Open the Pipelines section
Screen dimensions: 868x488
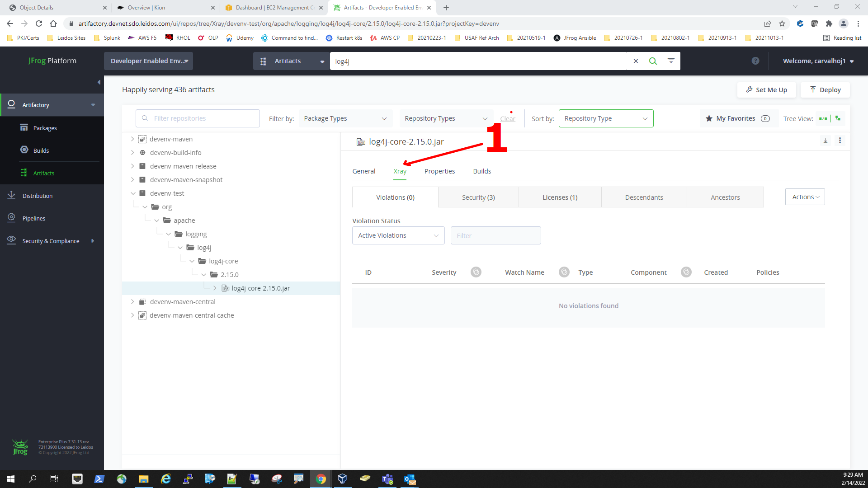click(x=34, y=218)
